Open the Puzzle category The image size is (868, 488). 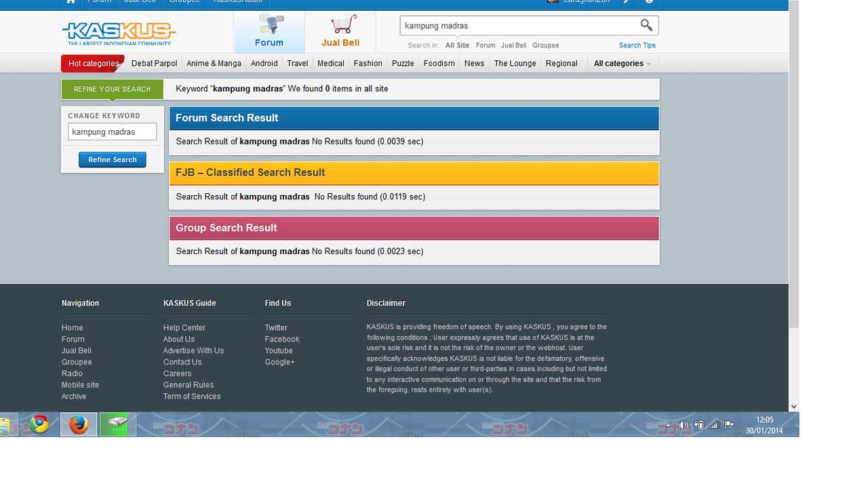[x=403, y=64]
